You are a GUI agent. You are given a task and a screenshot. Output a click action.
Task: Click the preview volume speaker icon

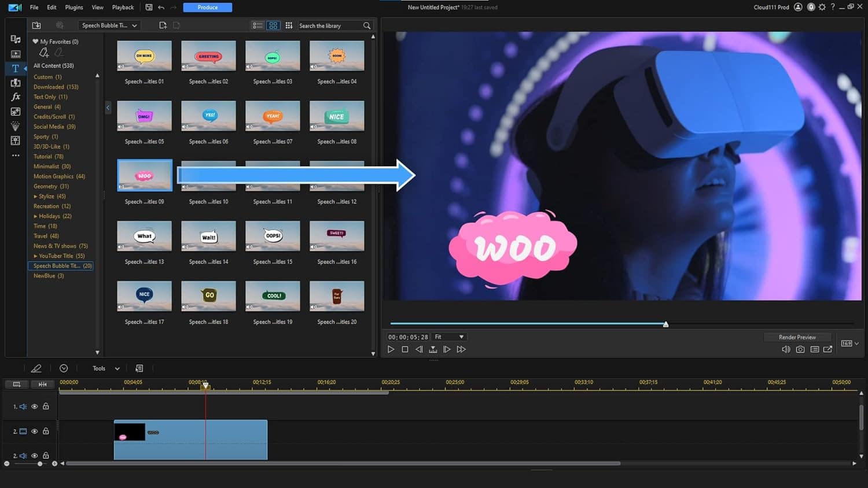coord(786,349)
